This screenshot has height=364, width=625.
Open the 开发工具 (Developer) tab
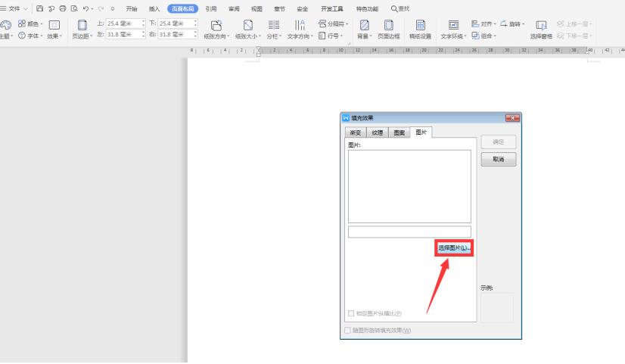[332, 9]
